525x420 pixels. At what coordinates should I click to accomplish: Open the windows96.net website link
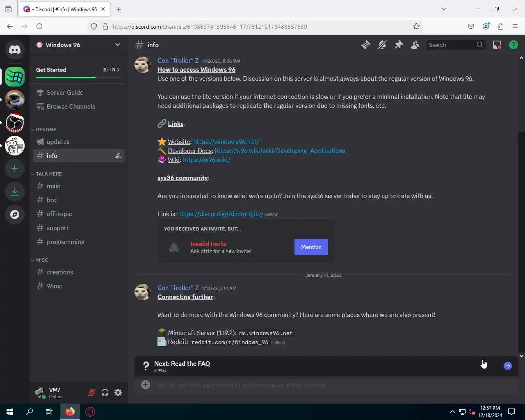(226, 142)
